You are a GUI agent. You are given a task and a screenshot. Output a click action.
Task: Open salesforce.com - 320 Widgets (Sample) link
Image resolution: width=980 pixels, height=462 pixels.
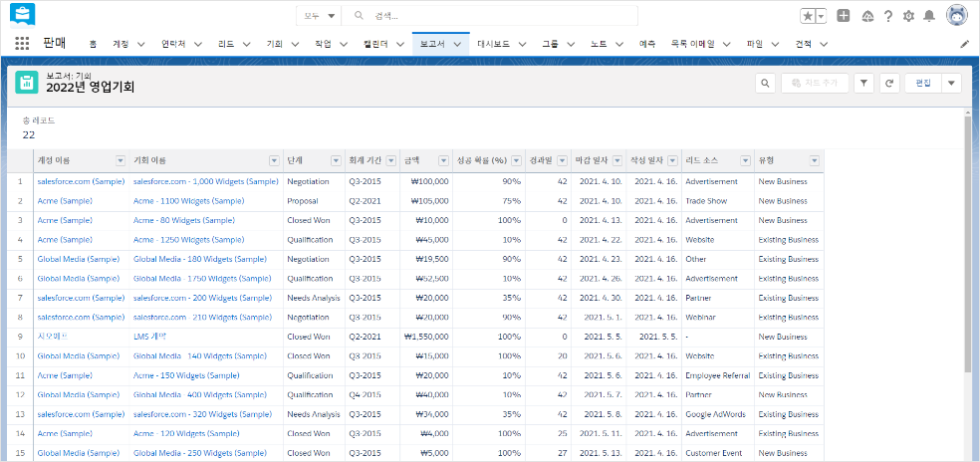click(200, 414)
